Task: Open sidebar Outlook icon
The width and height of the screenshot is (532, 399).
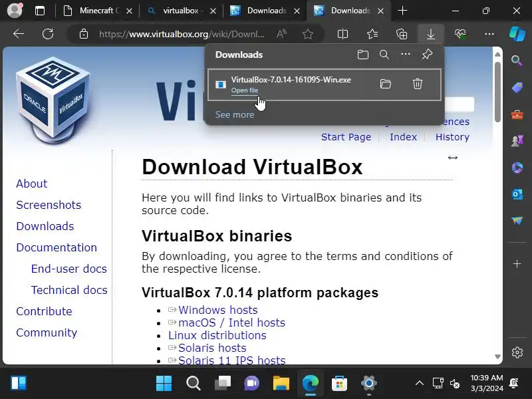Action: coord(517,194)
